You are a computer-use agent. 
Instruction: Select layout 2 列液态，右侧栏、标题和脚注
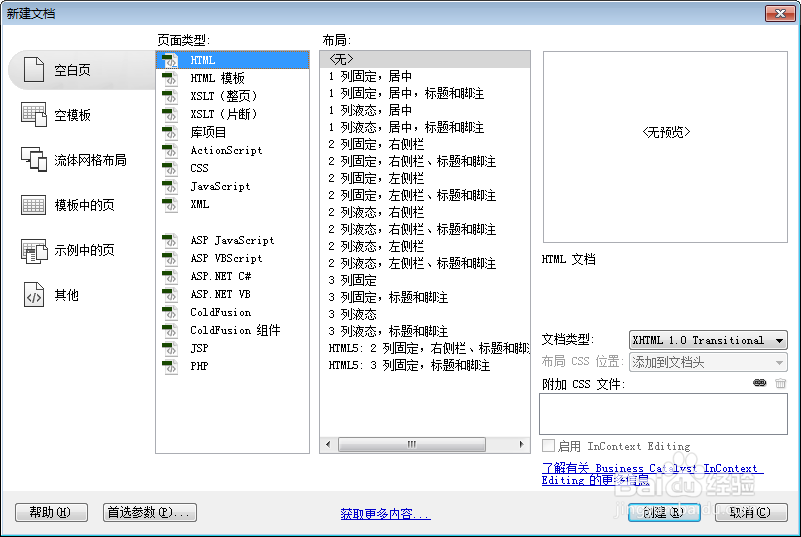pos(425,229)
